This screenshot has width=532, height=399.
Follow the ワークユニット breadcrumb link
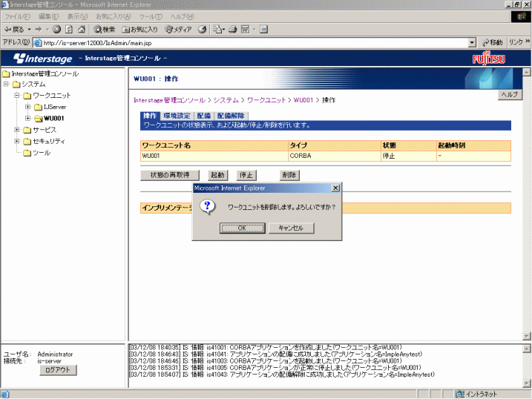click(x=266, y=100)
